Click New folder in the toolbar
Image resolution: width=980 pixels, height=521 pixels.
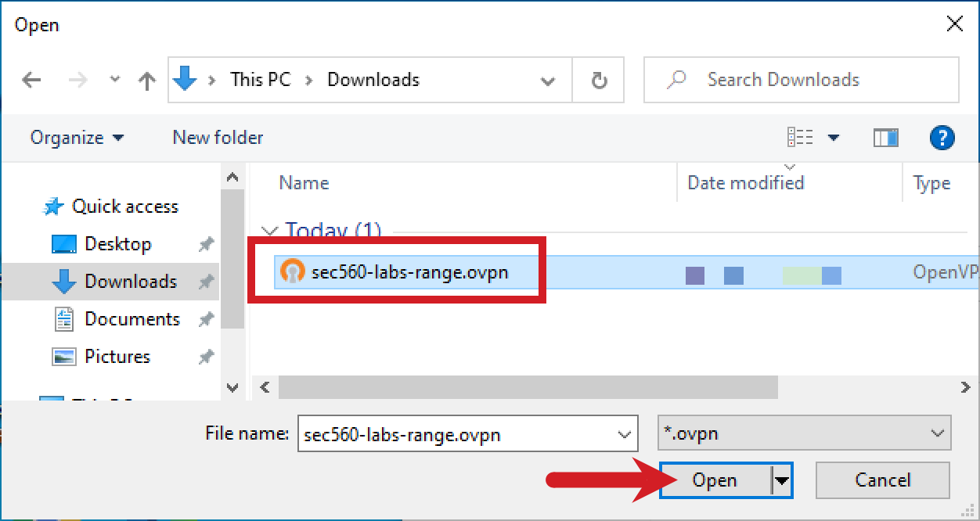coord(218,138)
